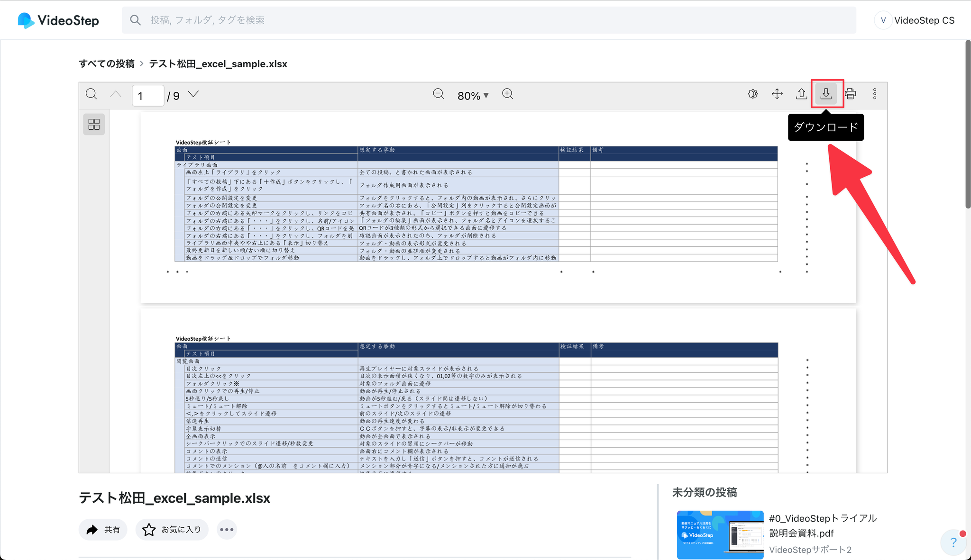
Task: Click the upload/open file icon
Action: click(x=801, y=94)
